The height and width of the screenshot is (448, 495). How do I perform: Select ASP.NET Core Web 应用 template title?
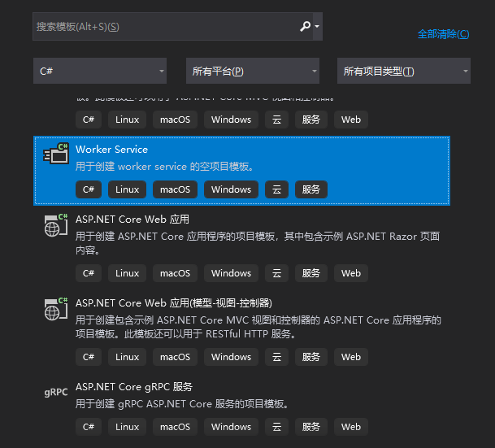pyautogui.click(x=132, y=219)
